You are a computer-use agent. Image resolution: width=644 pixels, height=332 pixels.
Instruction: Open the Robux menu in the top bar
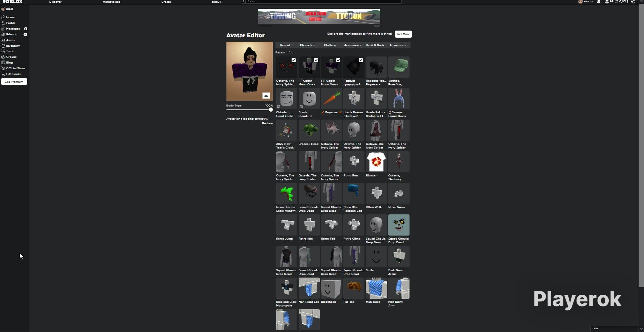(217, 2)
